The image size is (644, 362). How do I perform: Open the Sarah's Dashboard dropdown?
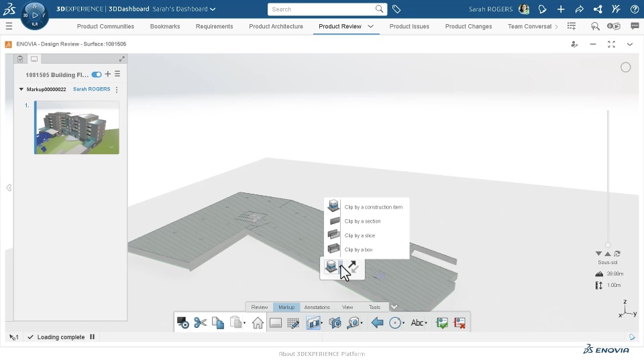[x=213, y=9]
